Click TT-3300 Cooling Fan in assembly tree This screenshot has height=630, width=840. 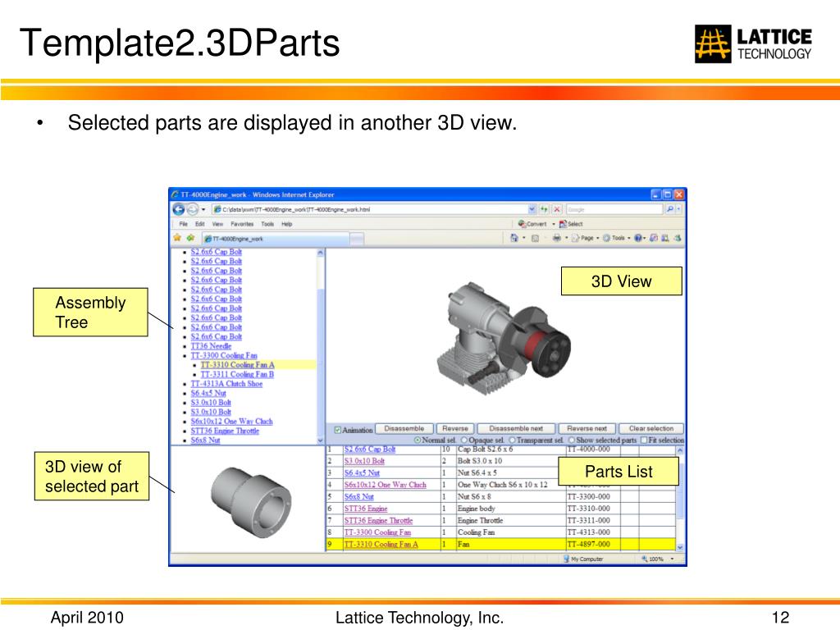[224, 355]
